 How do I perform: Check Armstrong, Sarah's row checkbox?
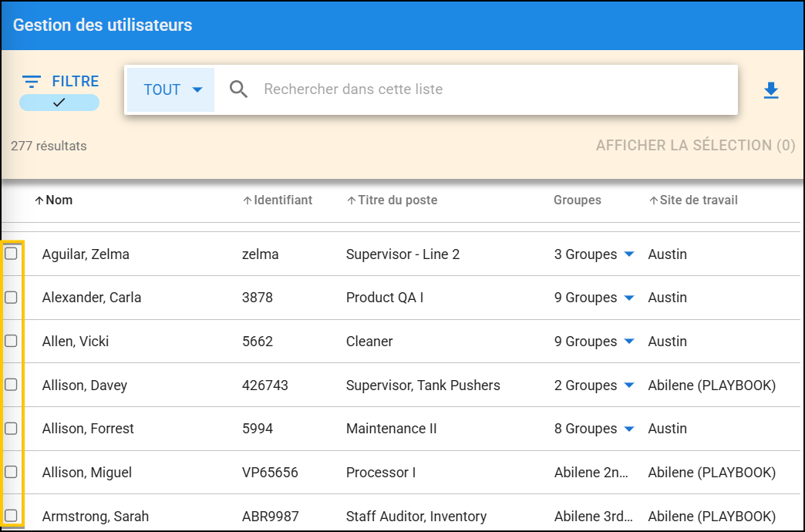click(x=12, y=516)
